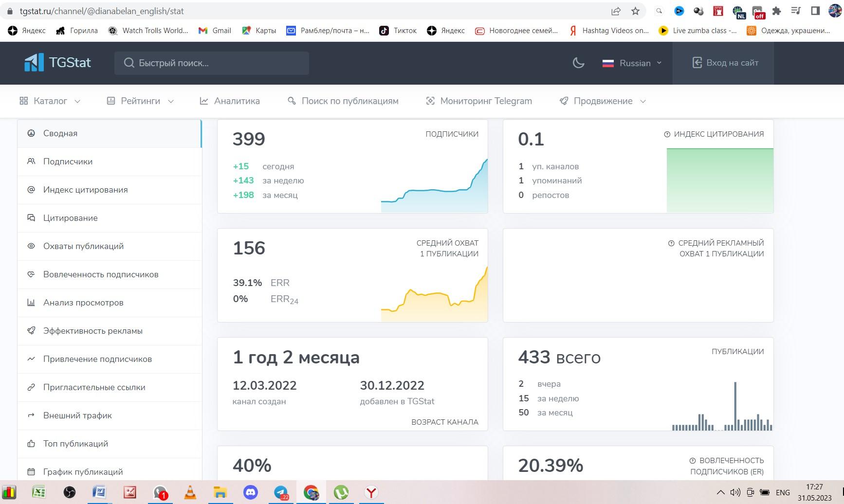This screenshot has width=844, height=504.
Task: Open Word from the taskbar
Action: click(99, 492)
